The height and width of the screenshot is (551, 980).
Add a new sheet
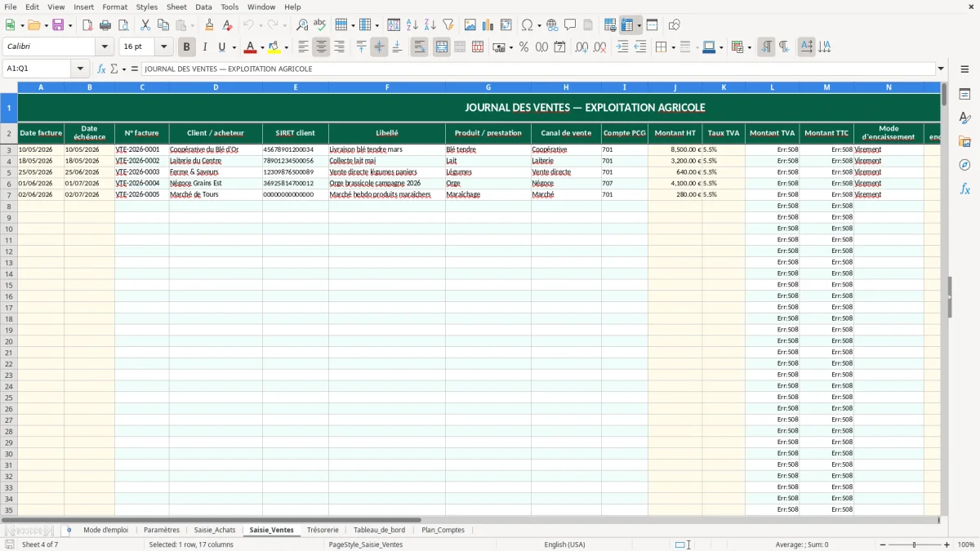point(69,530)
